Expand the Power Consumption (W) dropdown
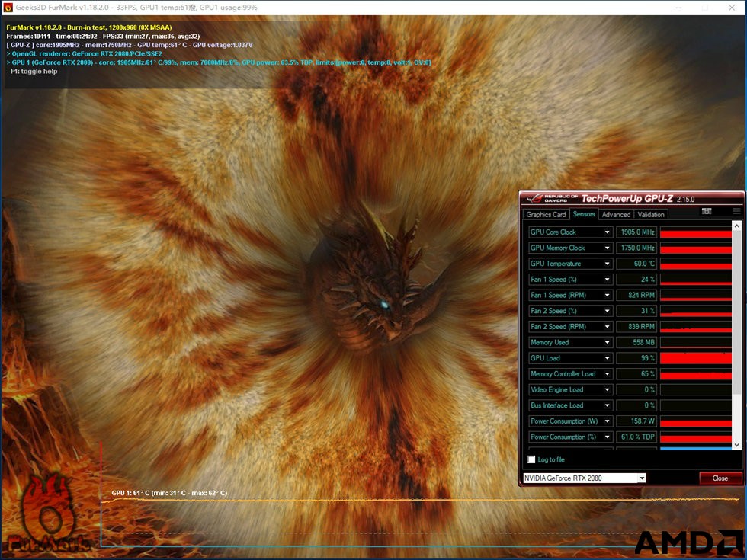Image resolution: width=747 pixels, height=560 pixels. [x=608, y=421]
